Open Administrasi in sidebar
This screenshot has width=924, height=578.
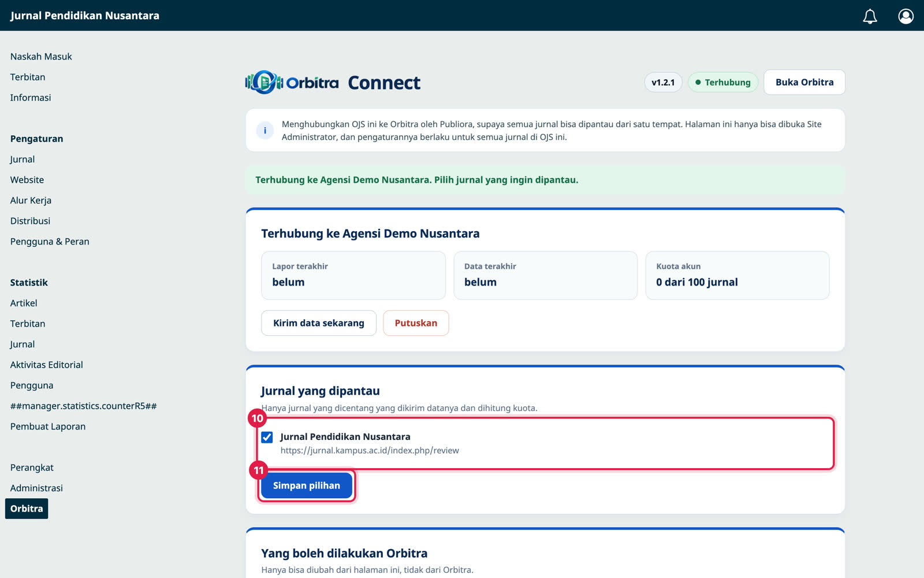[36, 488]
